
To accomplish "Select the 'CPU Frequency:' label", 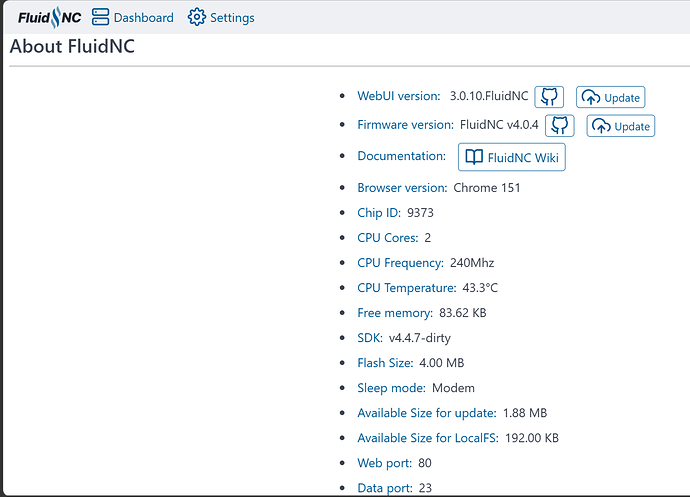I will point(400,263).
